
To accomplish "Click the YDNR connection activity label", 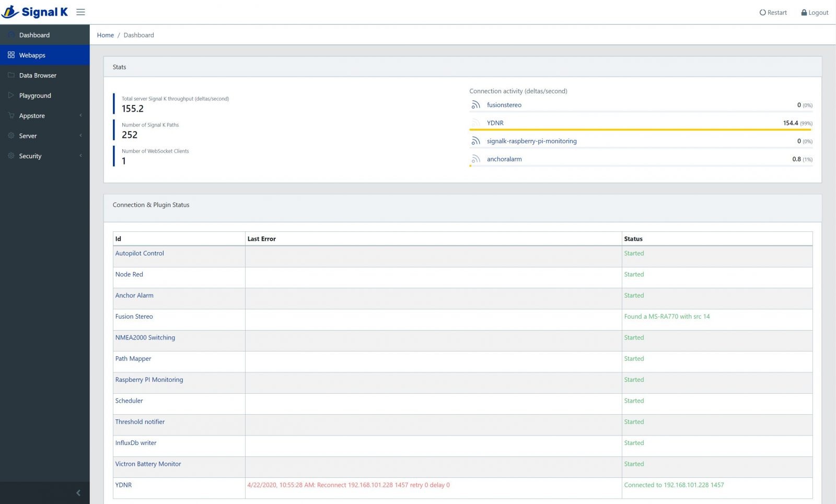I will [495, 123].
